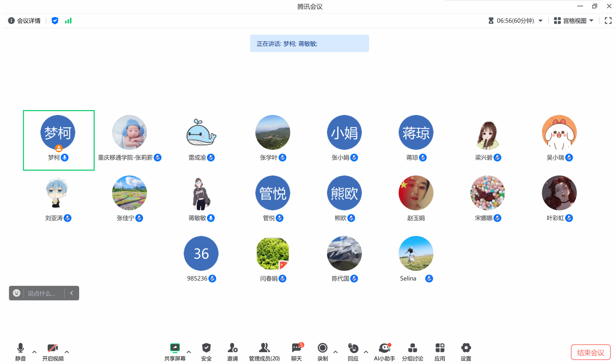Viewport: 616px width, 364px height.
Task: Select the 蒋敏敏 participant avatar
Action: pos(201,193)
